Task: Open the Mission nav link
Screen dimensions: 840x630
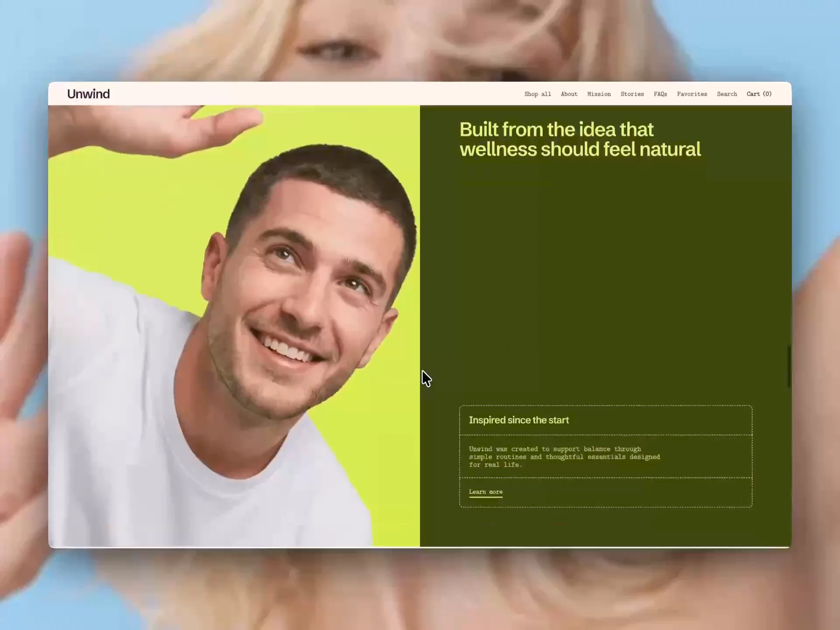Action: pyautogui.click(x=599, y=94)
